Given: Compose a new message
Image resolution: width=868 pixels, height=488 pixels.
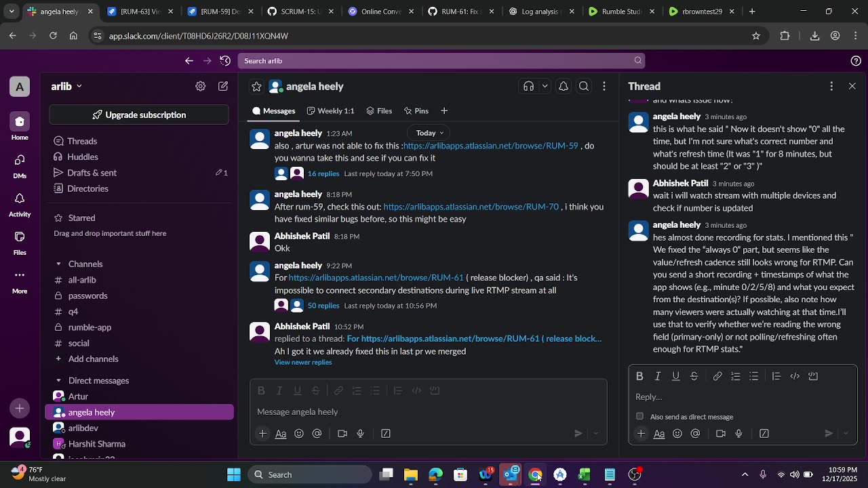Looking at the screenshot, I should coord(223,86).
